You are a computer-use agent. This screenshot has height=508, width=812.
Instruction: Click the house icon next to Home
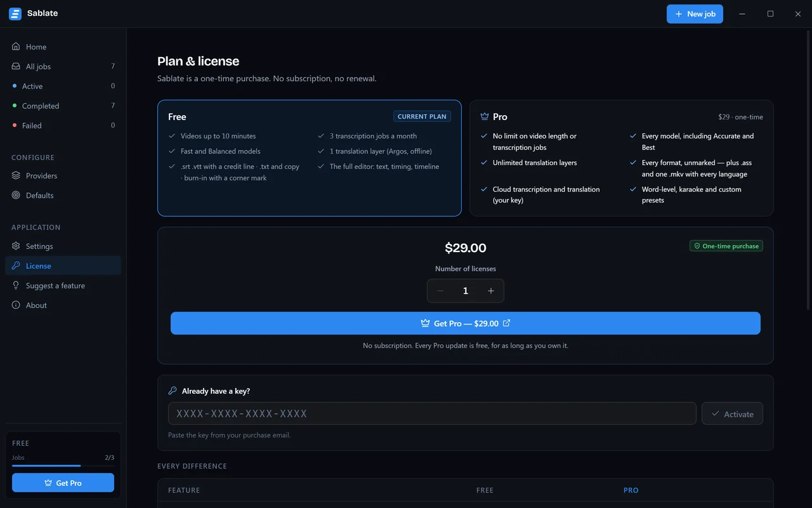(x=16, y=46)
